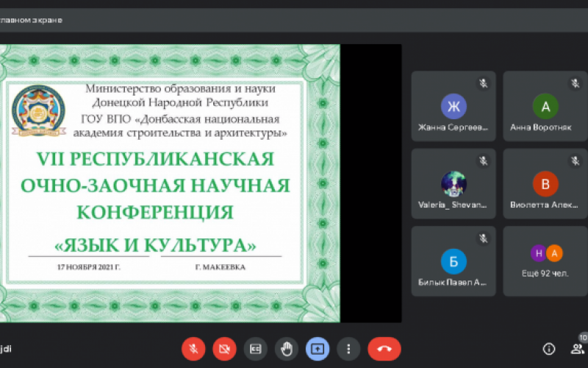Select Valeria_ Shevan... participant tile
Screen dimensions: 588x368
[453, 183]
